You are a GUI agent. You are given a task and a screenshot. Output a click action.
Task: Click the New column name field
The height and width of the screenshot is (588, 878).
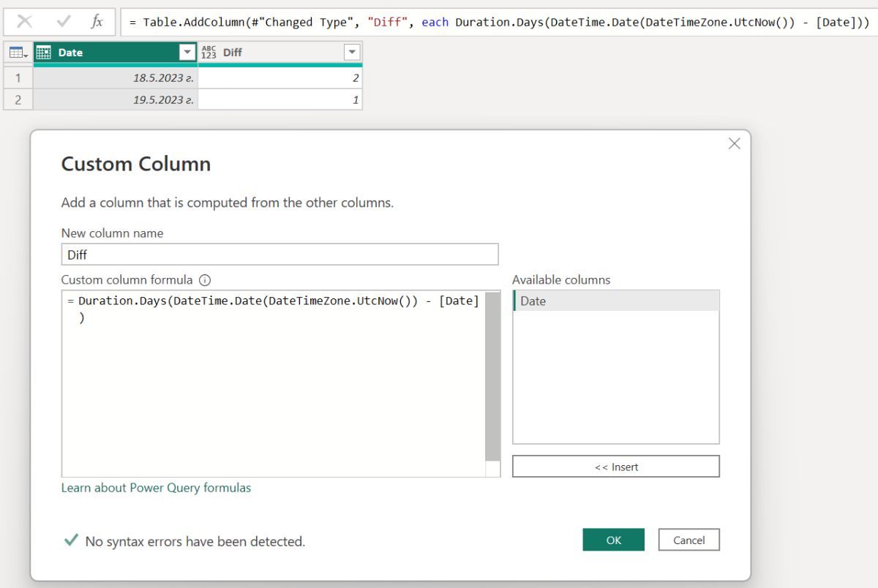(x=280, y=255)
